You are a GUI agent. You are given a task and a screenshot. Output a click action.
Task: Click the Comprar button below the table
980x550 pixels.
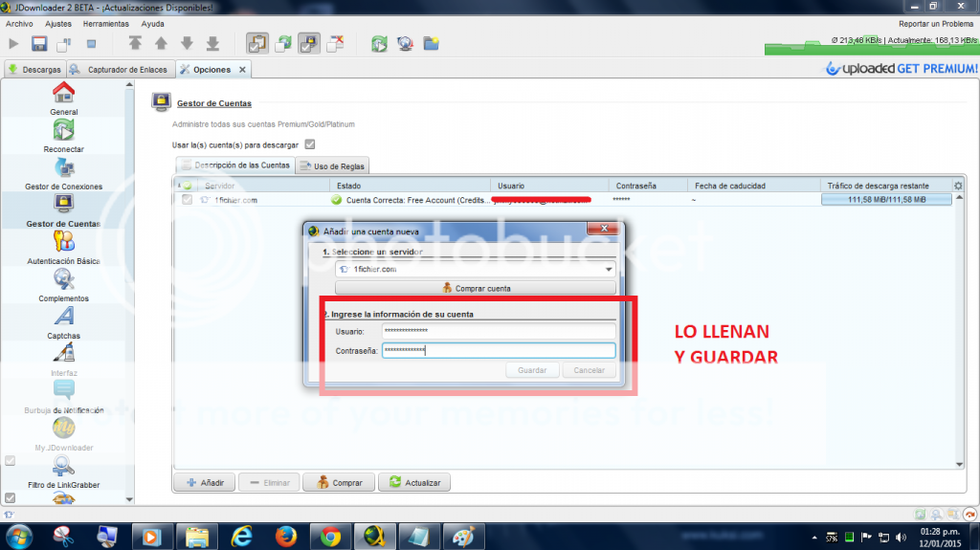click(340, 482)
